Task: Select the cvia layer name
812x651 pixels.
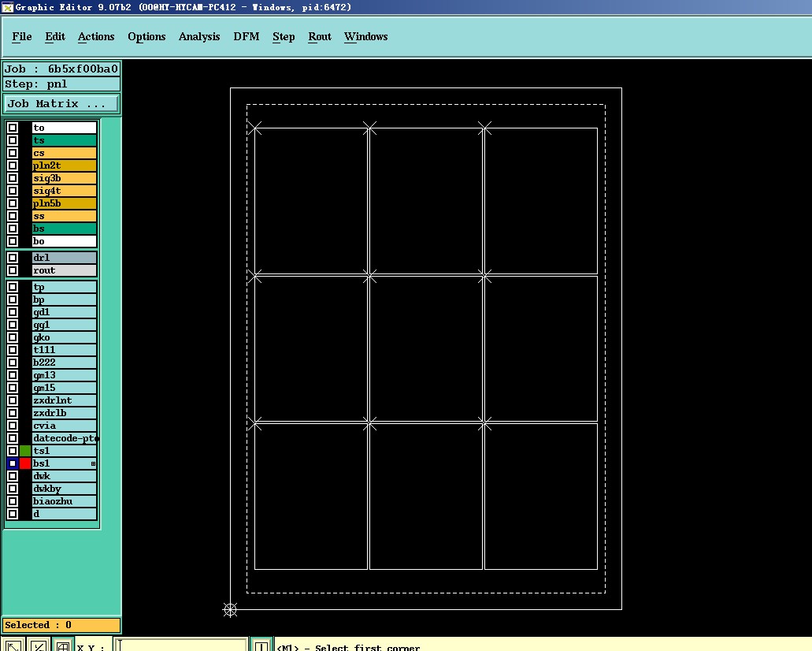Action: [65, 426]
